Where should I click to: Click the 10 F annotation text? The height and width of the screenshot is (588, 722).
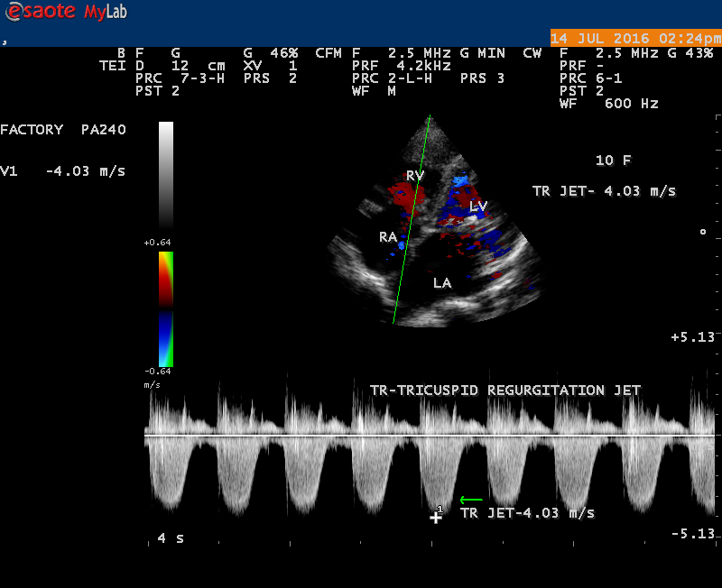coord(613,161)
